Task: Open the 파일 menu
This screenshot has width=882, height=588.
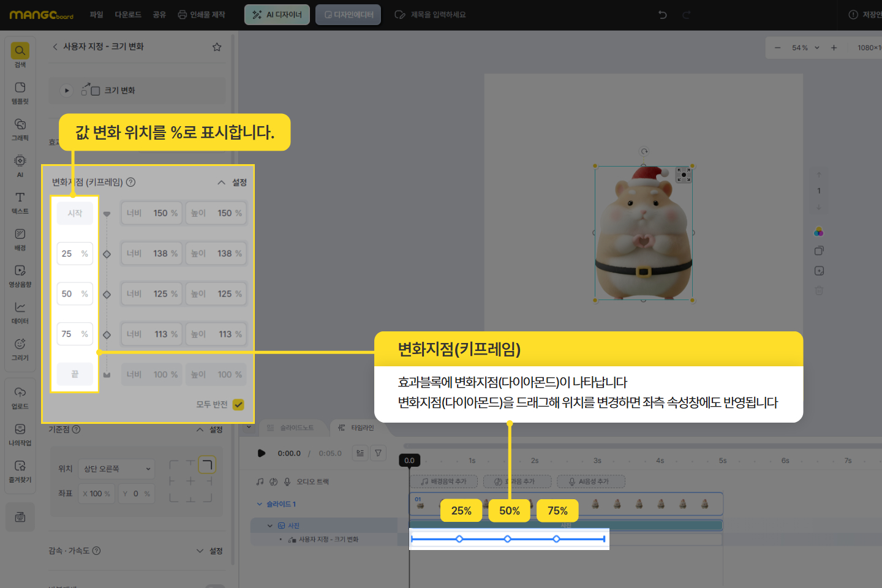Action: click(97, 15)
